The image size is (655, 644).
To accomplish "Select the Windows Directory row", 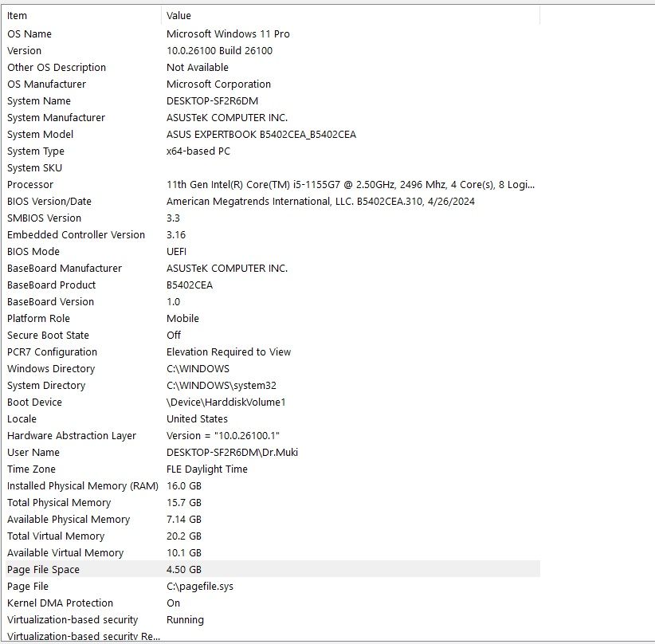I will [273, 368].
